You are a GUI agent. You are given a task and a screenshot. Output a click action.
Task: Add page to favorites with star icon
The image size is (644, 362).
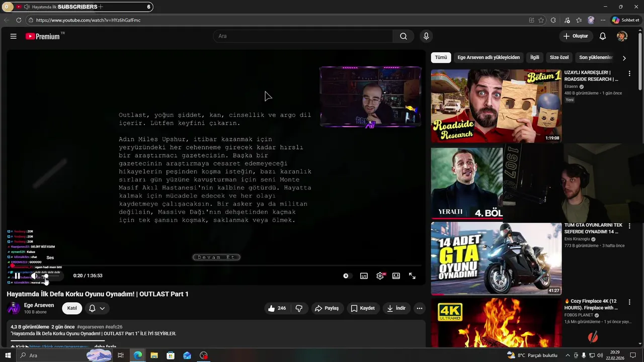tap(541, 20)
